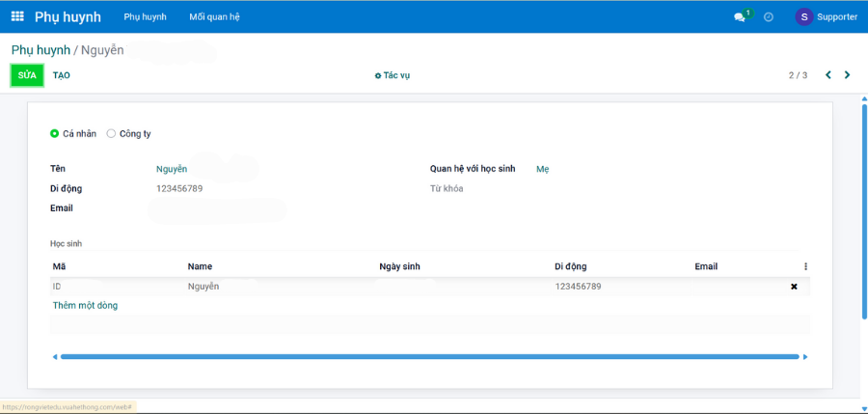
Task: Open the apps grid menu icon
Action: click(17, 16)
